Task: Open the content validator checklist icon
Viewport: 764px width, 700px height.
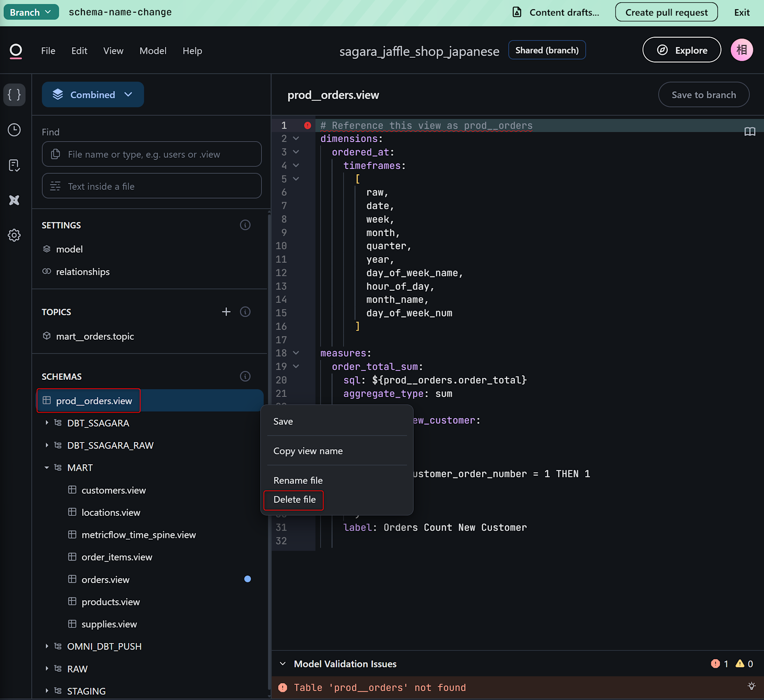Action: click(14, 165)
